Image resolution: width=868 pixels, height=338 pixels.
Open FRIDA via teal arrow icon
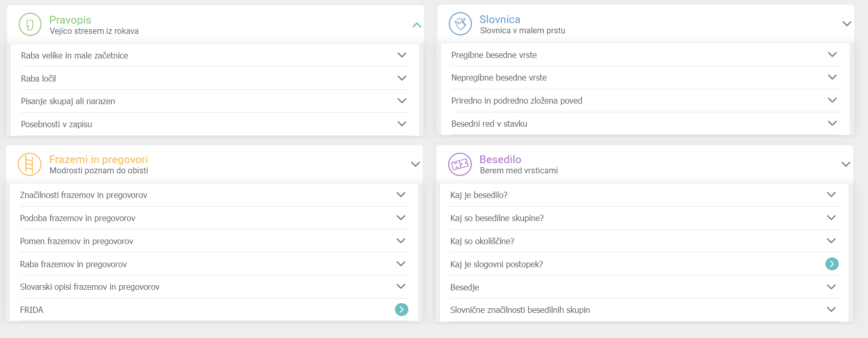click(401, 310)
